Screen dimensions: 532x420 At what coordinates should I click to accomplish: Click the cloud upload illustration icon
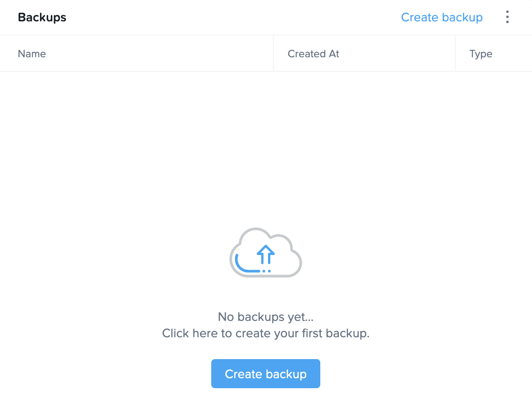(x=266, y=252)
